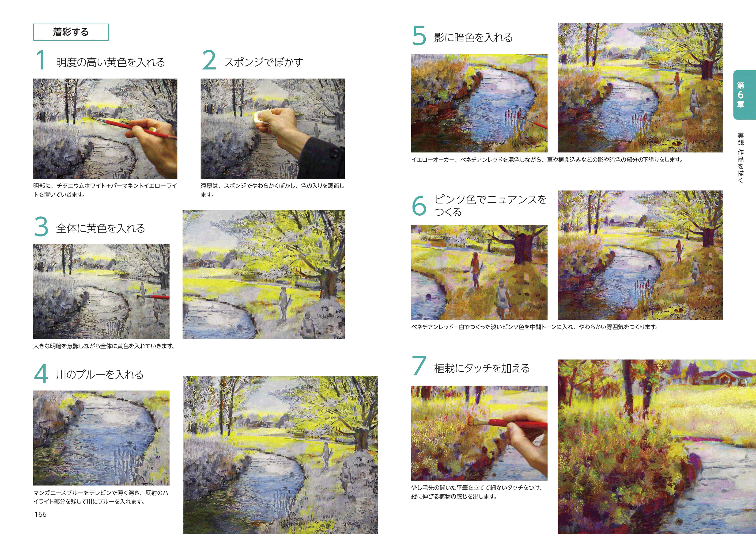The width and height of the screenshot is (756, 534).
Task: Open the large step 6 full painting
Action: coord(640,255)
